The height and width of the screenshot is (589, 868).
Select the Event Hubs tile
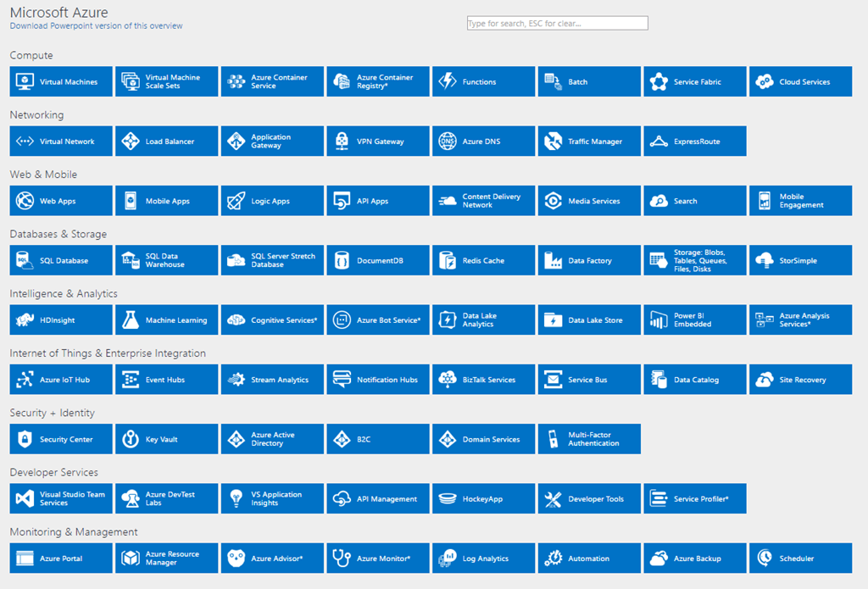[x=167, y=379]
